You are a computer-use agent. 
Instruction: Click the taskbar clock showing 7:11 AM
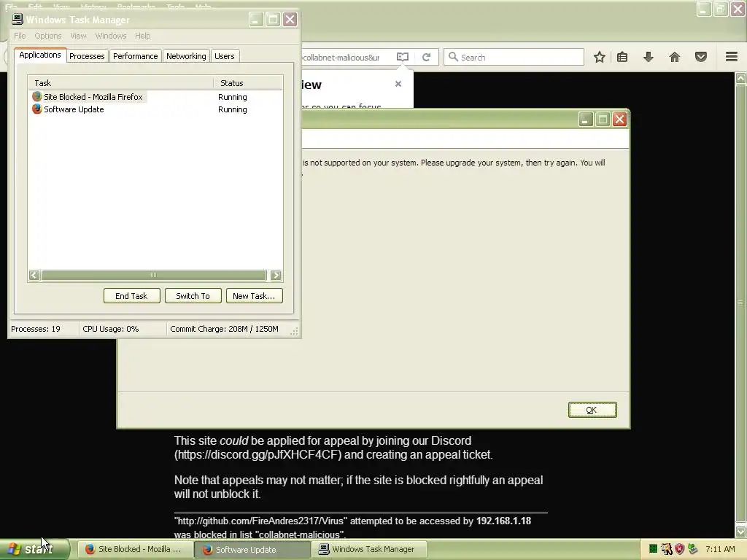[x=720, y=549]
